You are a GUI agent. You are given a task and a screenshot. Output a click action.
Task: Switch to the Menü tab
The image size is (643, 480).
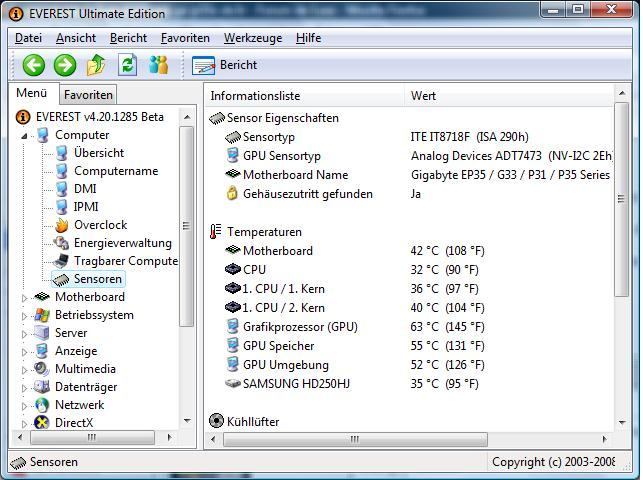32,93
